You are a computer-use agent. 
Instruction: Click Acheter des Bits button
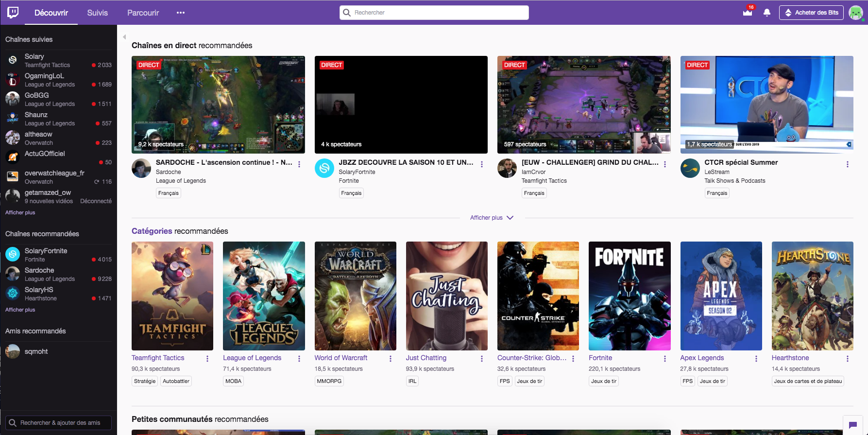(x=812, y=13)
